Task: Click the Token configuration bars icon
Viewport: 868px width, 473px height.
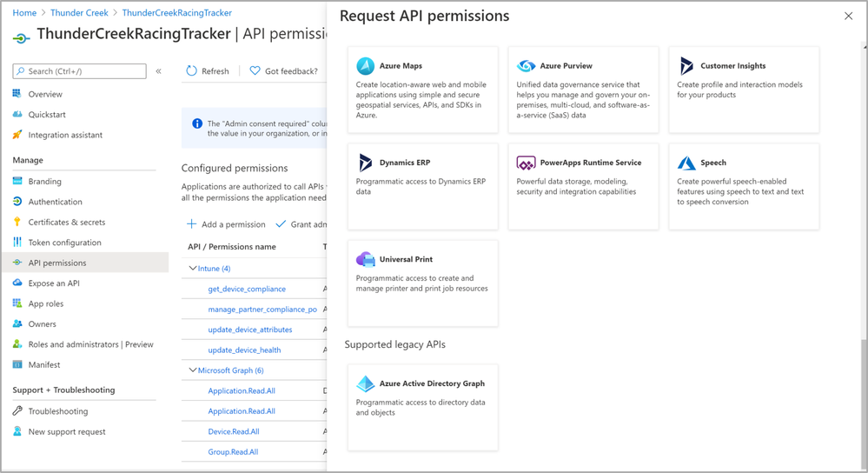Action: (x=17, y=242)
